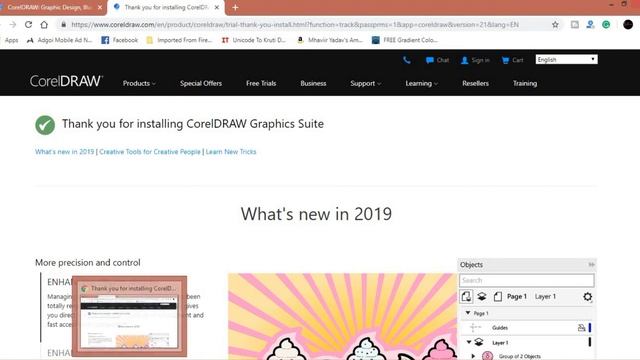Open the Adgoi Mobile Ad bookmark
The image size is (640, 360).
(x=60, y=40)
